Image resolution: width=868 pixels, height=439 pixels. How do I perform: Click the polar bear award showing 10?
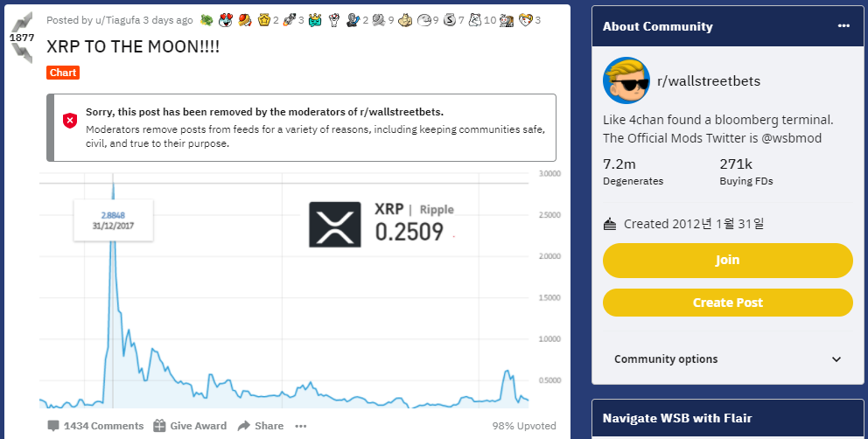(x=475, y=20)
